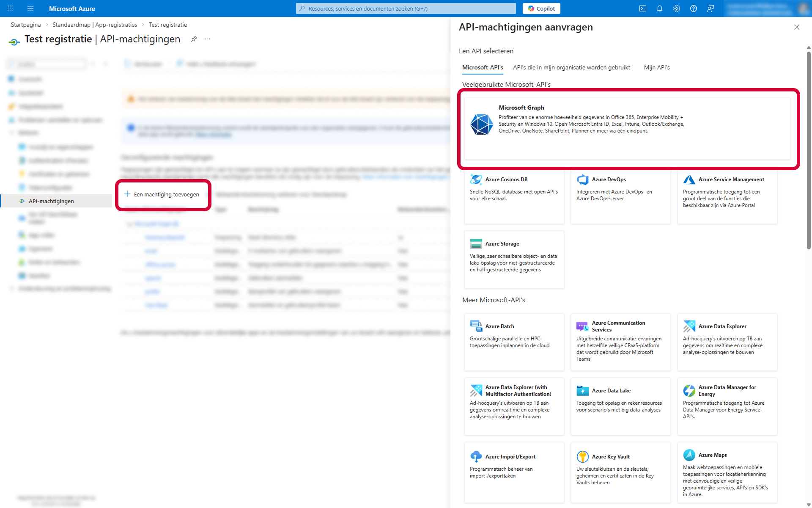
Task: Open the Azure portal hamburger menu
Action: (30, 8)
